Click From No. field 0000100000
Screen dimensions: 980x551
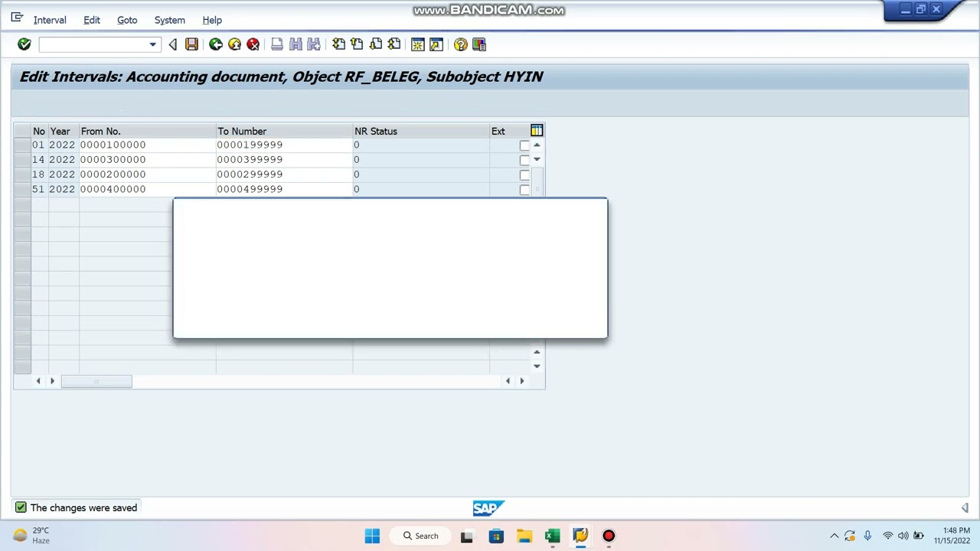[147, 145]
